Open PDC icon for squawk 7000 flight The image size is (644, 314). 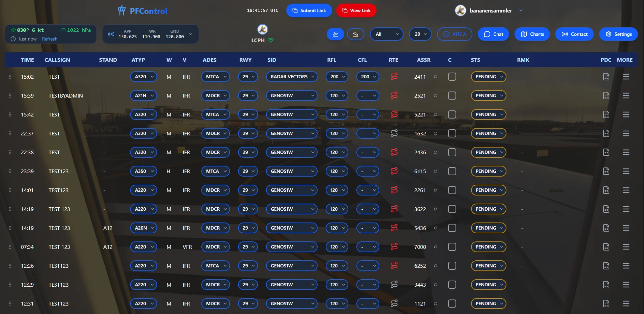click(x=606, y=247)
